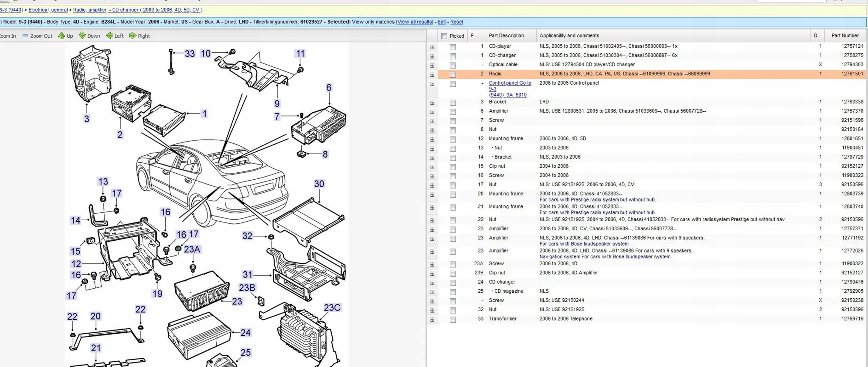This screenshot has width=868, height=367.
Task: Select part label 23C on the diagram
Action: point(332,308)
